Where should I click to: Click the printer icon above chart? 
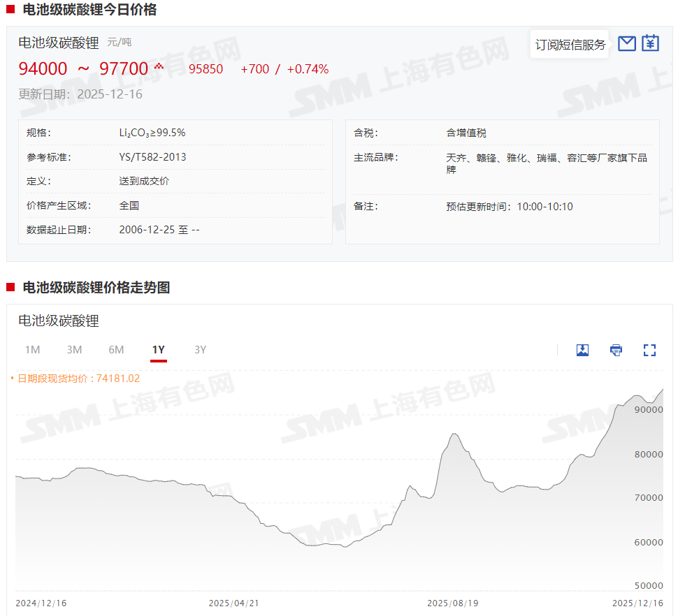coord(616,350)
